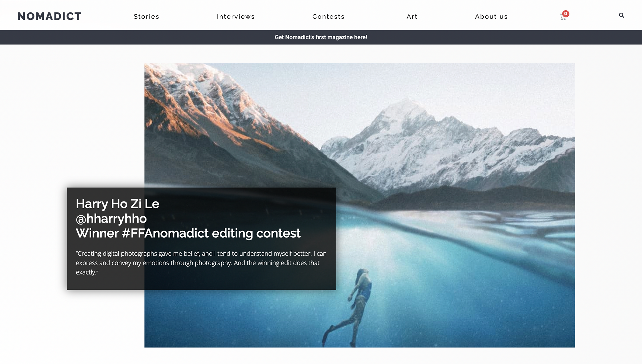Open the About us page
The width and height of the screenshot is (642, 364).
[491, 17]
